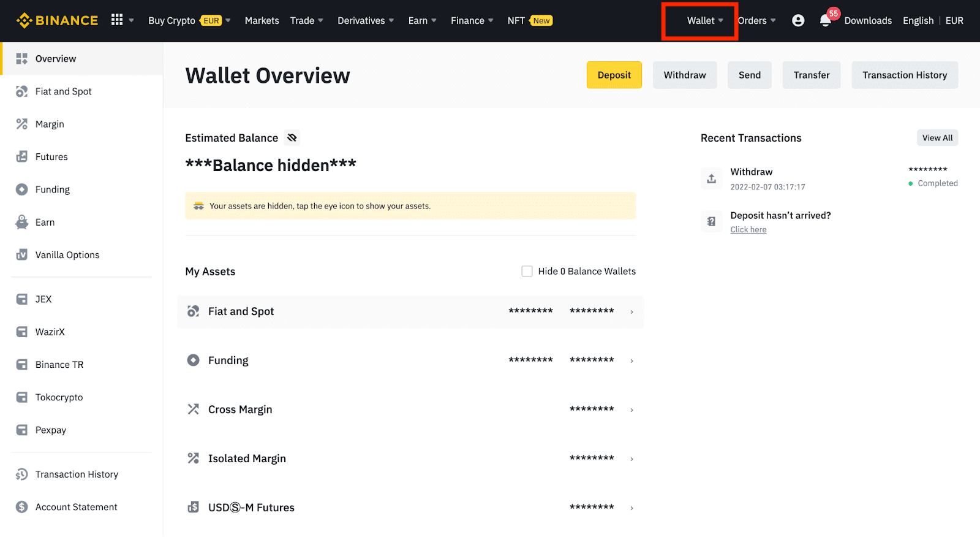Image resolution: width=980 pixels, height=537 pixels.
Task: Open Downloads in the top bar
Action: (x=868, y=20)
